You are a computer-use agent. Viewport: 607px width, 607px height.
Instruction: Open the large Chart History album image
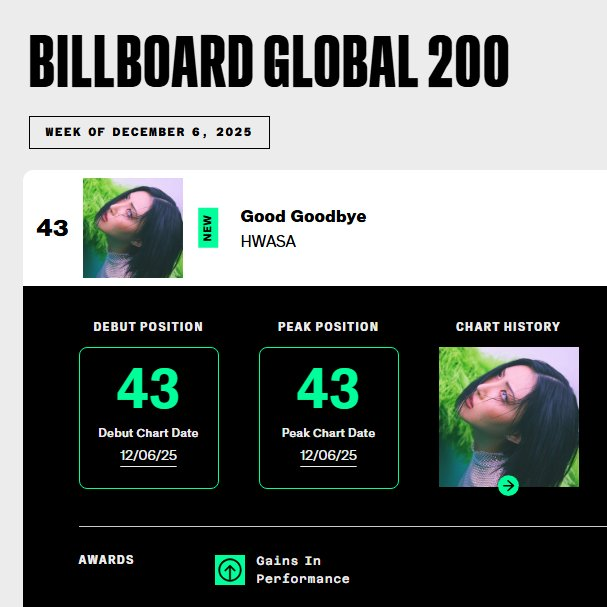pos(508,415)
